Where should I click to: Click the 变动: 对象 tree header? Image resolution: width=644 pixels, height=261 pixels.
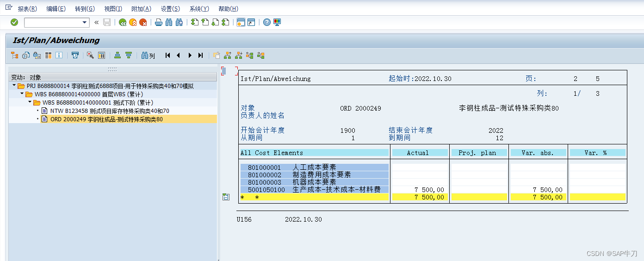click(x=112, y=77)
